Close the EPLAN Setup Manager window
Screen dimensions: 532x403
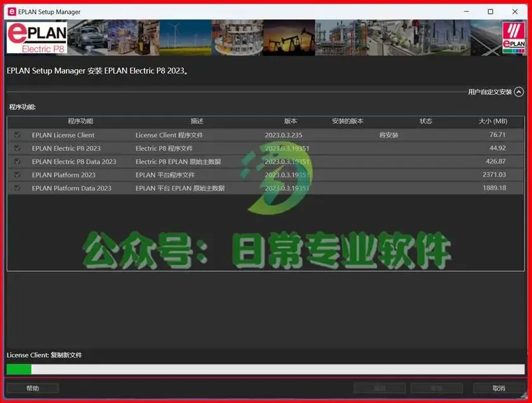(x=515, y=11)
